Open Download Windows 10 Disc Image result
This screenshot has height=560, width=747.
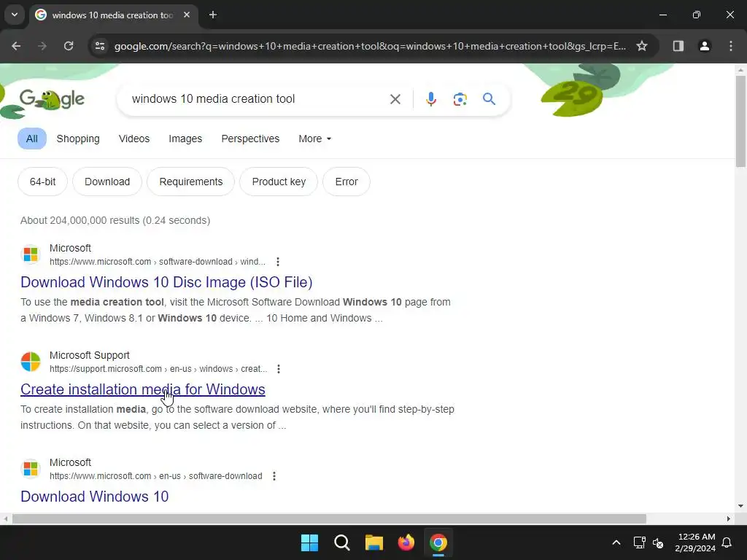[x=166, y=282]
